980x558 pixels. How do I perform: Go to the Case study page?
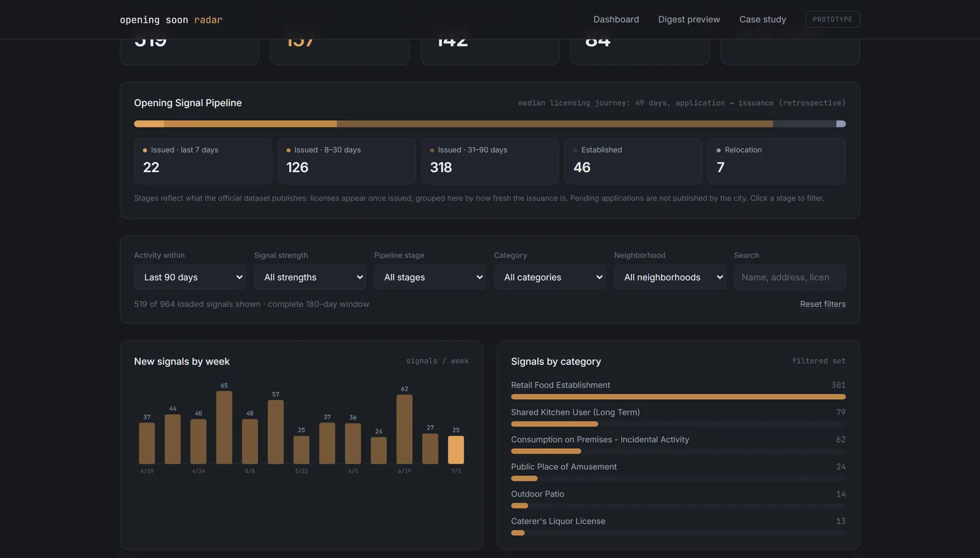762,20
